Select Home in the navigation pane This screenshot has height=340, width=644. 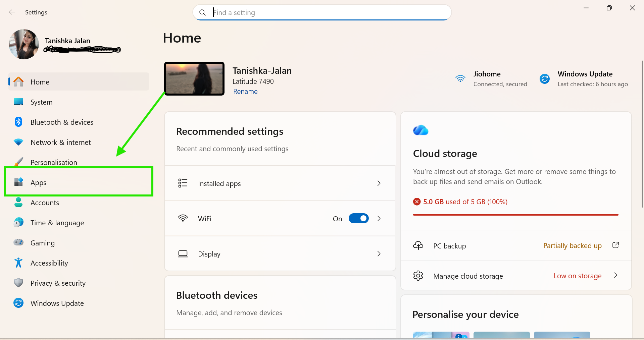pos(79,82)
